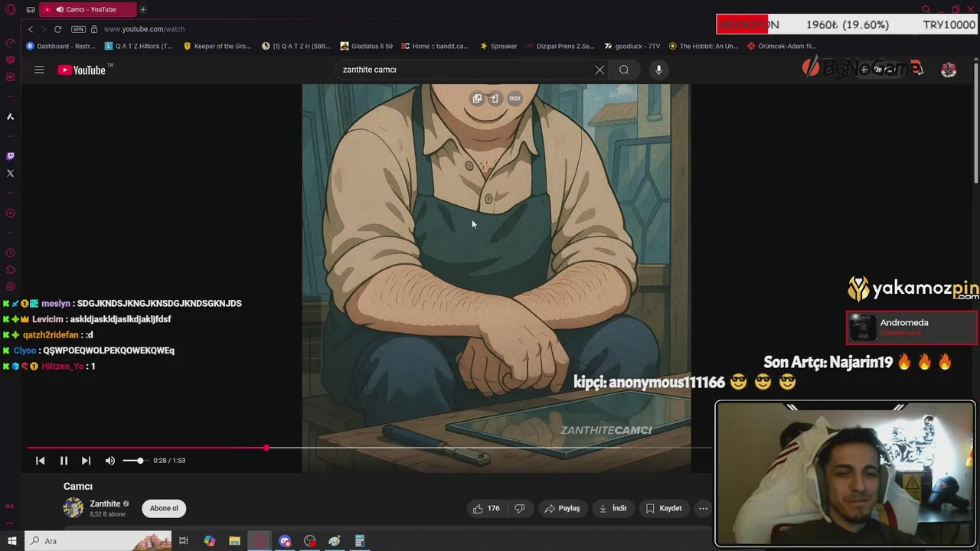Start voice search with the microphone
The height and width of the screenshot is (551, 980).
pyautogui.click(x=658, y=70)
